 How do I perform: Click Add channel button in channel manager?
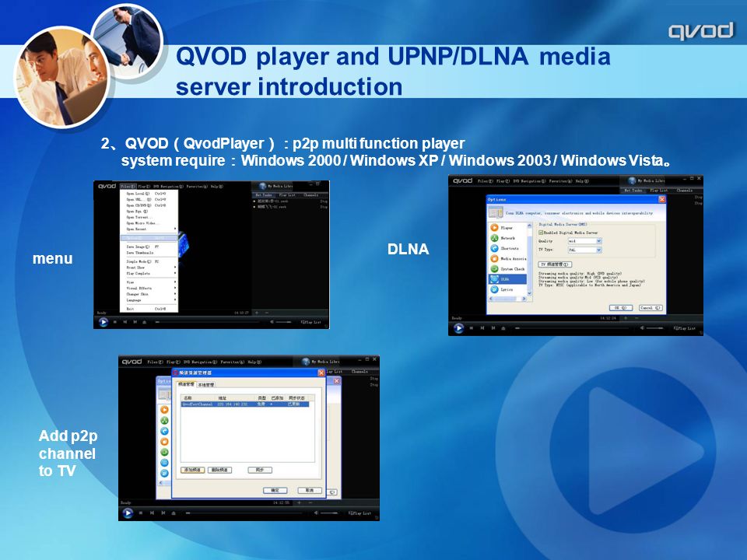[x=192, y=470]
